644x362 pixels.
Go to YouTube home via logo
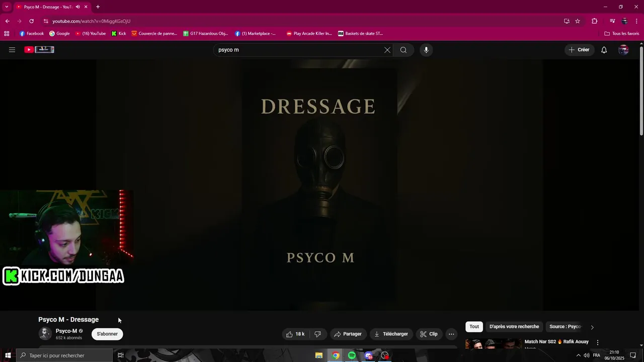[39, 50]
